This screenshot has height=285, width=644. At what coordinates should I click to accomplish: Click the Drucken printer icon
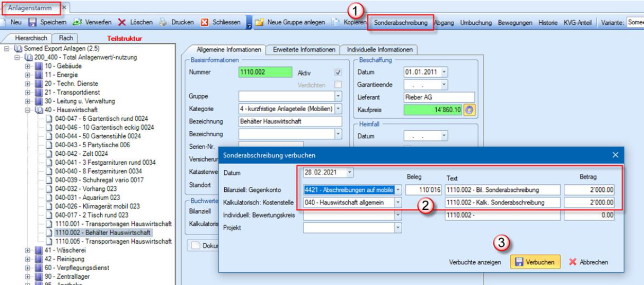pos(163,23)
